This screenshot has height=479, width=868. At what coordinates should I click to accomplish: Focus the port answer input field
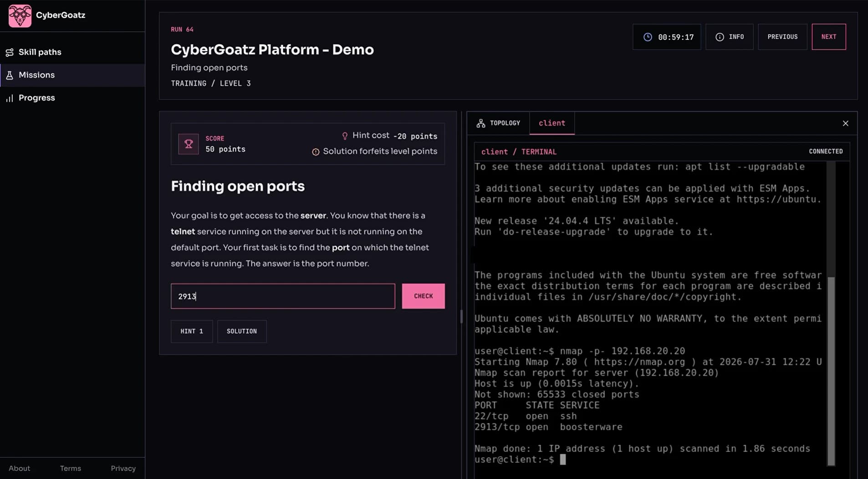click(x=283, y=296)
